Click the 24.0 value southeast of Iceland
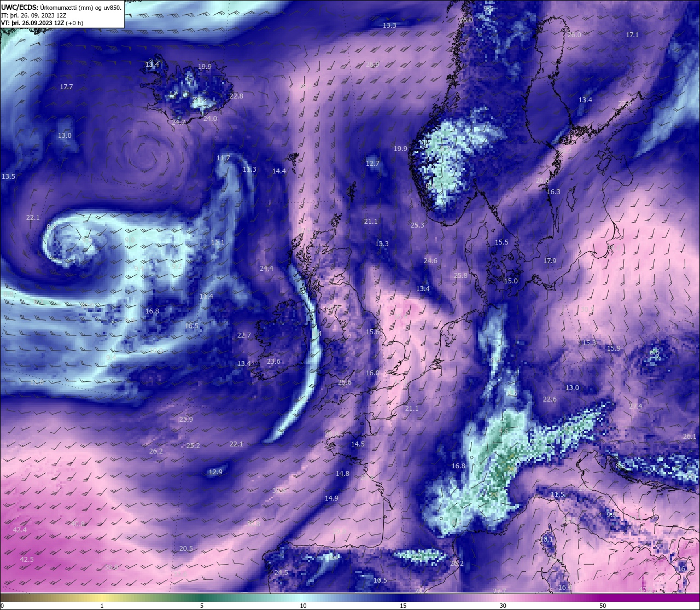The image size is (700, 610). click(x=210, y=118)
